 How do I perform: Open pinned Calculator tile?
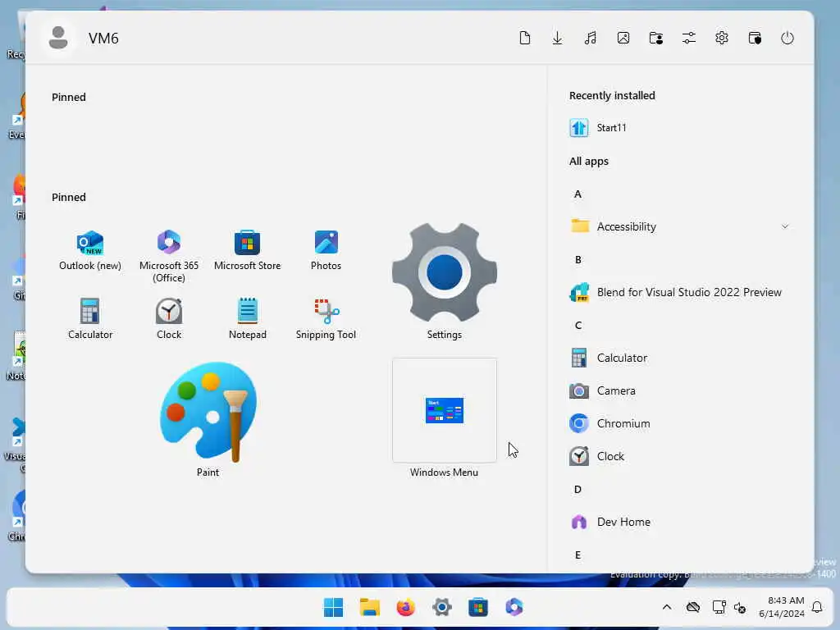coord(90,319)
